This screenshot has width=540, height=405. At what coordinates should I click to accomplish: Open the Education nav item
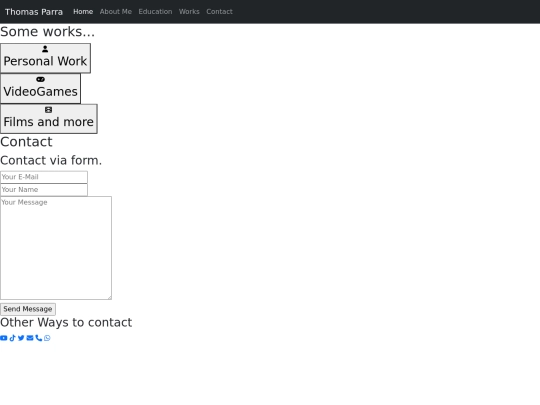pos(155,12)
